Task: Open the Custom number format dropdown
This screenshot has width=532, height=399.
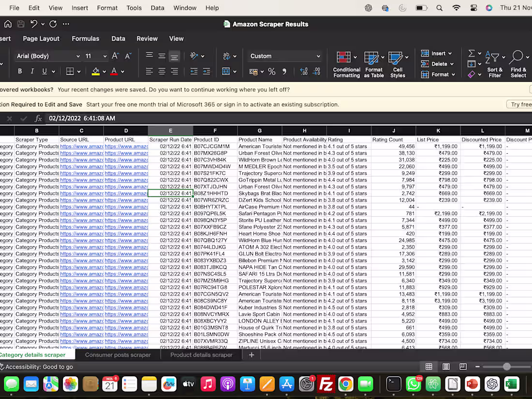Action: pos(284,56)
